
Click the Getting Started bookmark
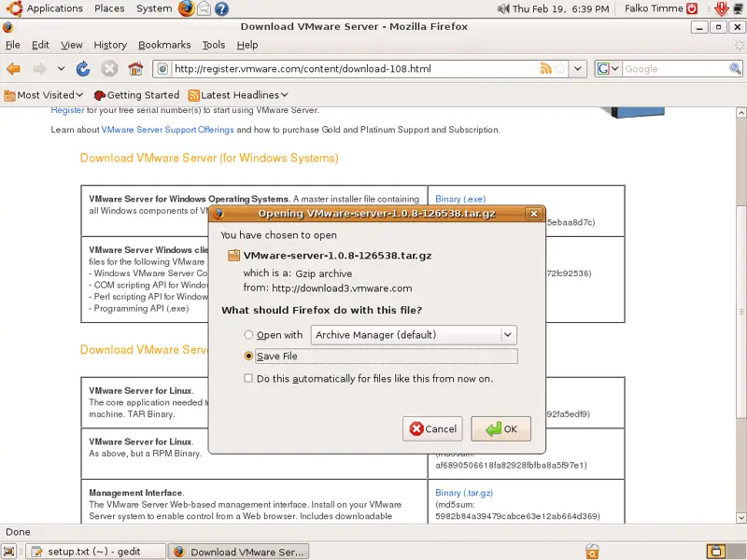pos(136,95)
